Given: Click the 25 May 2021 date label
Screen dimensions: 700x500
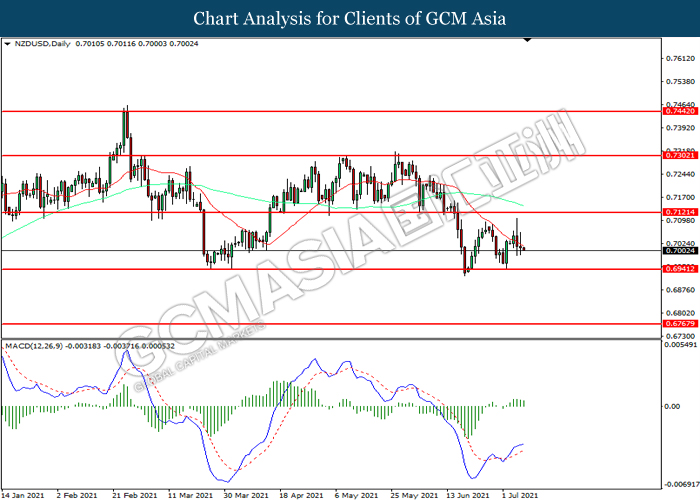Looking at the screenshot, I should 414,495.
